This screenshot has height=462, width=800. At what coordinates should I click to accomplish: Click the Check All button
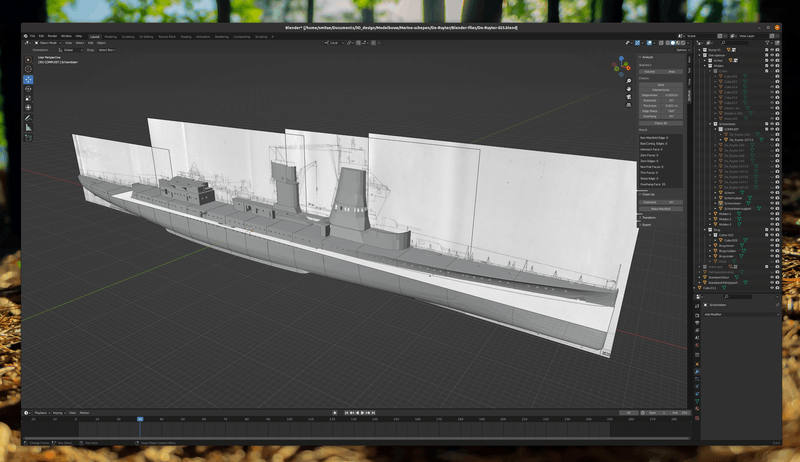(x=659, y=123)
